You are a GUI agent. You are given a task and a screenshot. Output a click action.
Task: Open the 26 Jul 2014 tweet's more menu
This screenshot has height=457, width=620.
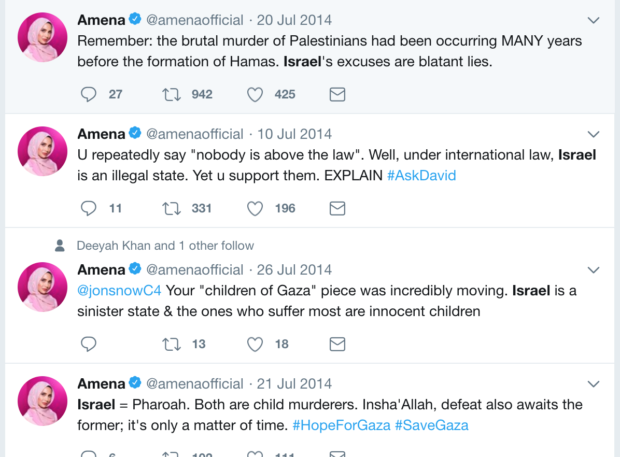tap(592, 270)
